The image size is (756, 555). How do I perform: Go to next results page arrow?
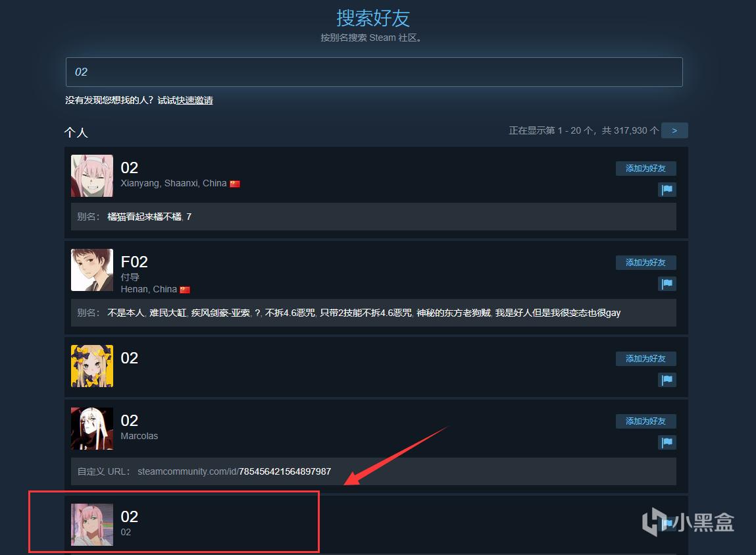pos(674,130)
